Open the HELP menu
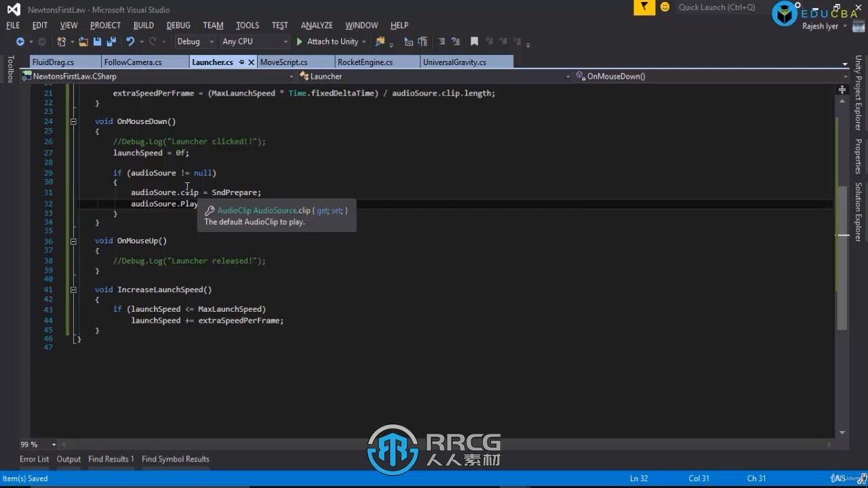The image size is (868, 488). pos(399,25)
